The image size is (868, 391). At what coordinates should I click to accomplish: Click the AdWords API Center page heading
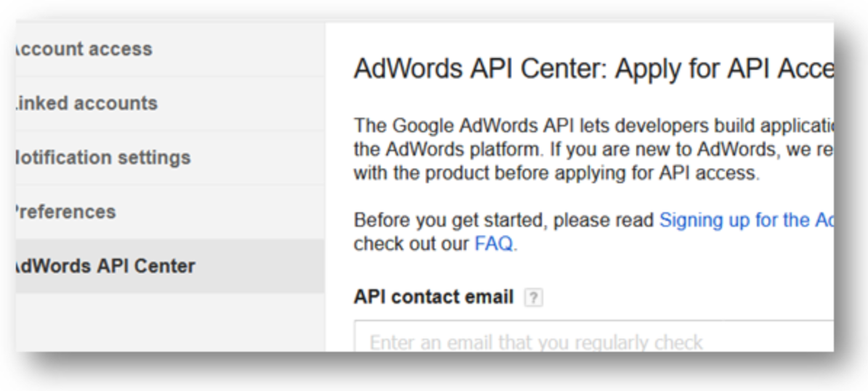pyautogui.click(x=593, y=68)
